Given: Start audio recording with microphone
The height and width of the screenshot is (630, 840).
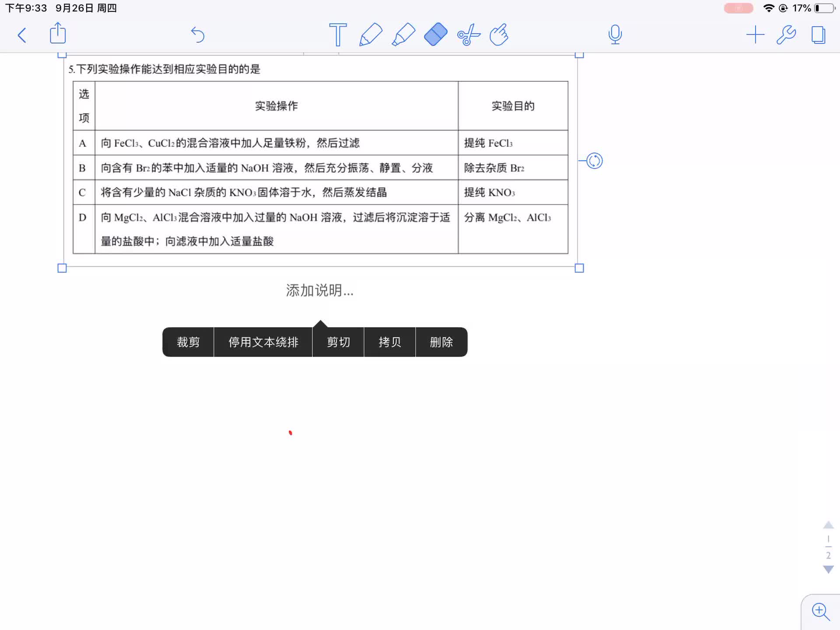Looking at the screenshot, I should (x=615, y=35).
